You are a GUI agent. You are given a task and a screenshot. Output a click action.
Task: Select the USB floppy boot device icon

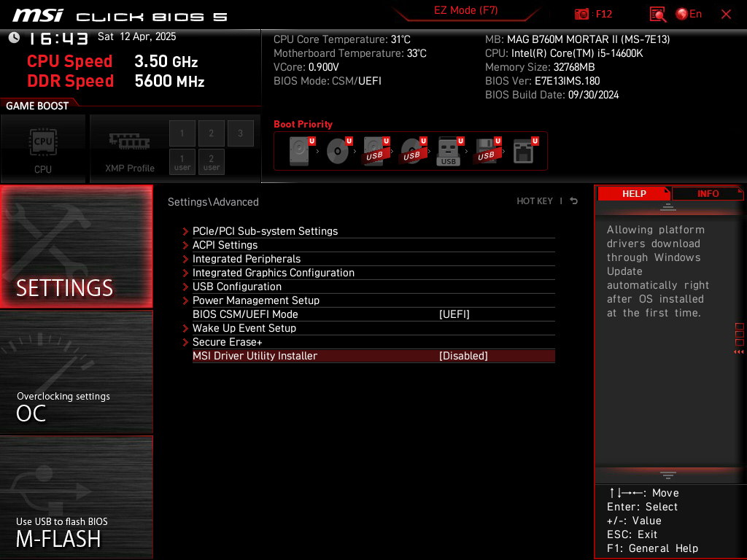[487, 151]
